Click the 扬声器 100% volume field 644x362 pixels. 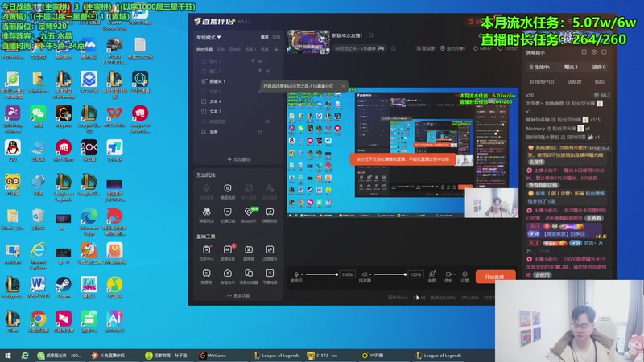pyautogui.click(x=415, y=274)
